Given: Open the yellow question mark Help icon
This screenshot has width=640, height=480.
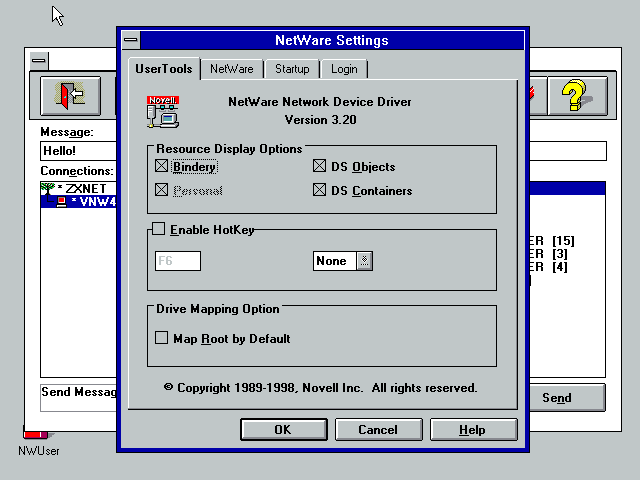Looking at the screenshot, I should pos(577,96).
